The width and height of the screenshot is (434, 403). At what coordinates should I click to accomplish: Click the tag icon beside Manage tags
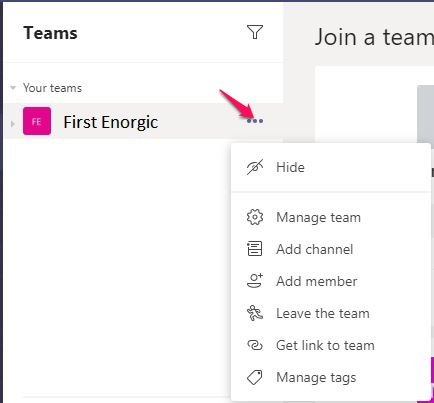[x=255, y=377]
